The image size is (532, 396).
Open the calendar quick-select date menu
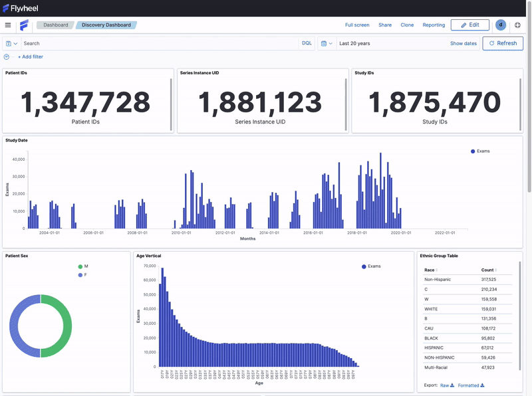[x=326, y=43]
